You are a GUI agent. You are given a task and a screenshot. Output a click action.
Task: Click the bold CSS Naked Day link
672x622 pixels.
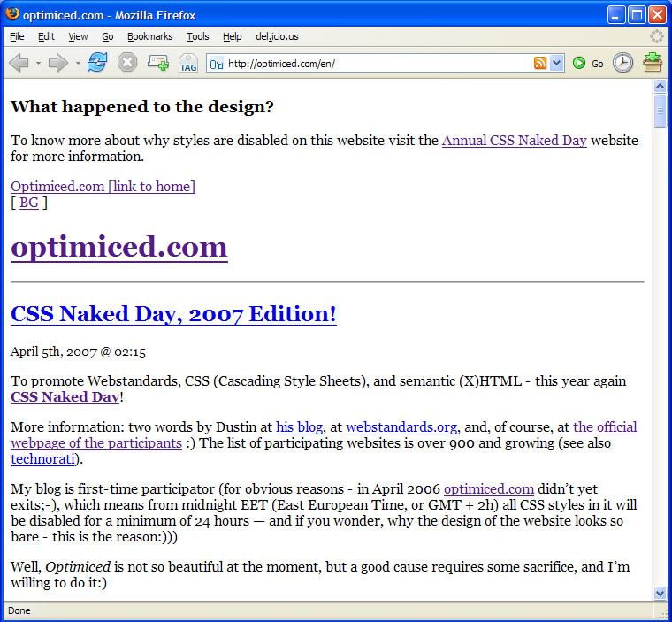(x=65, y=396)
